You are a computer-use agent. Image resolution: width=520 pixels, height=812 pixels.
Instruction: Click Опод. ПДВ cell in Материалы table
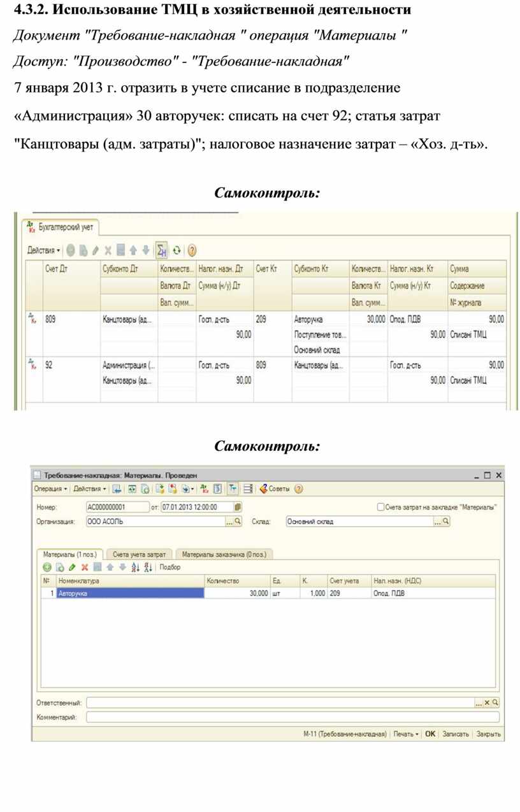click(x=433, y=593)
